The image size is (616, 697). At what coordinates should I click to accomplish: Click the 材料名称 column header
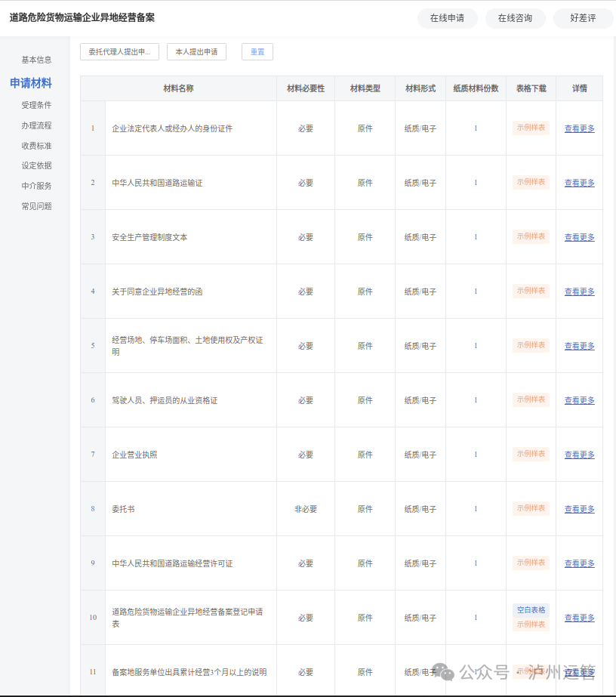(x=178, y=88)
